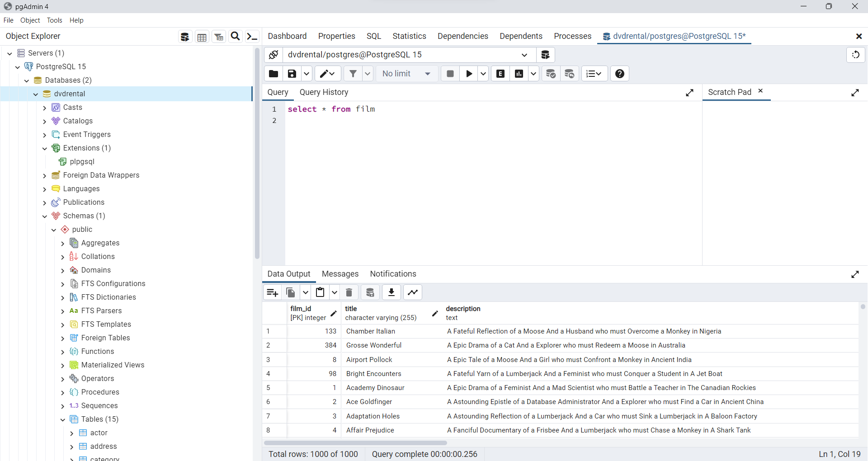The height and width of the screenshot is (461, 868).
Task: Click the film_id column edit pencil
Action: pyautogui.click(x=334, y=313)
